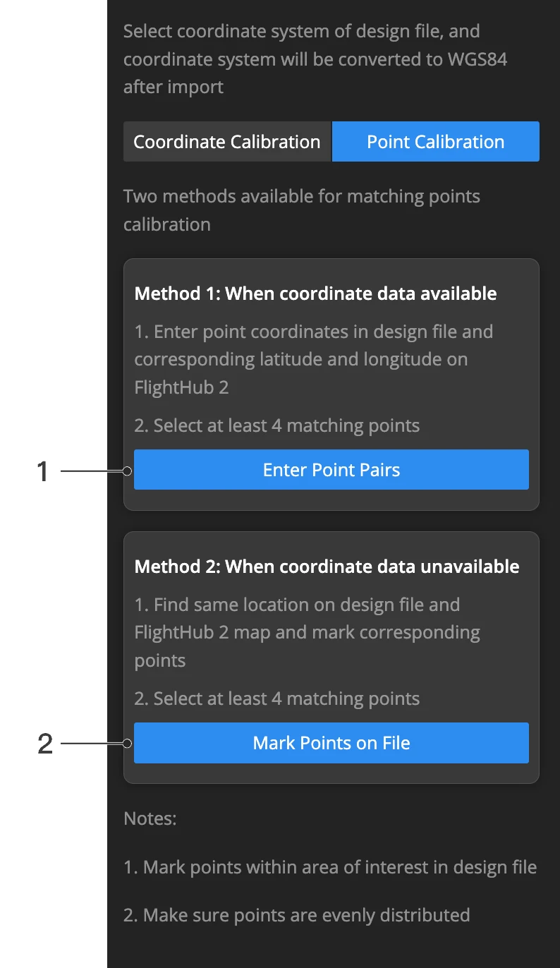Click the Notes heading text
This screenshot has height=968, width=560.
point(150,818)
